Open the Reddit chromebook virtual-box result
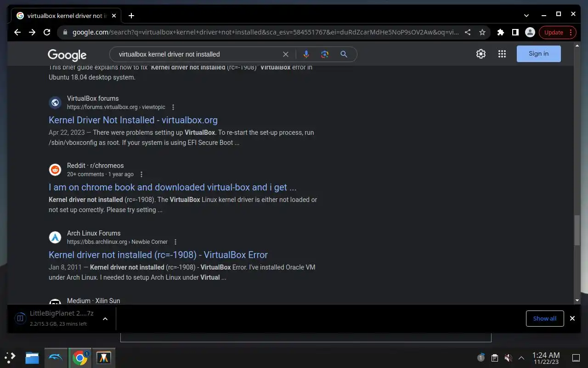 pos(172,187)
